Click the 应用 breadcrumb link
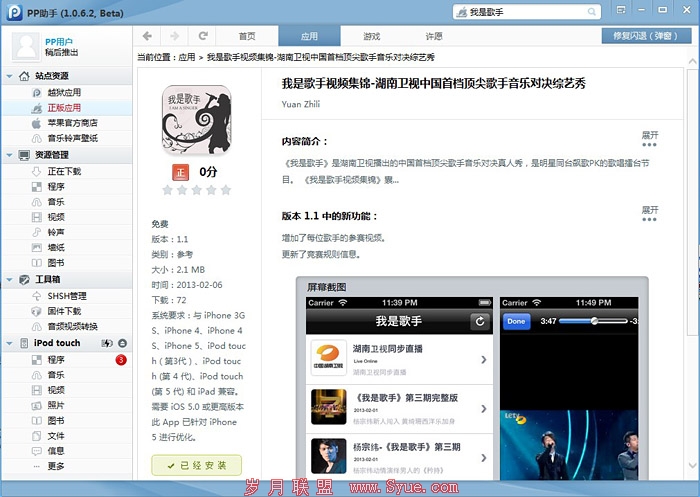This screenshot has height=497, width=700. pos(187,57)
